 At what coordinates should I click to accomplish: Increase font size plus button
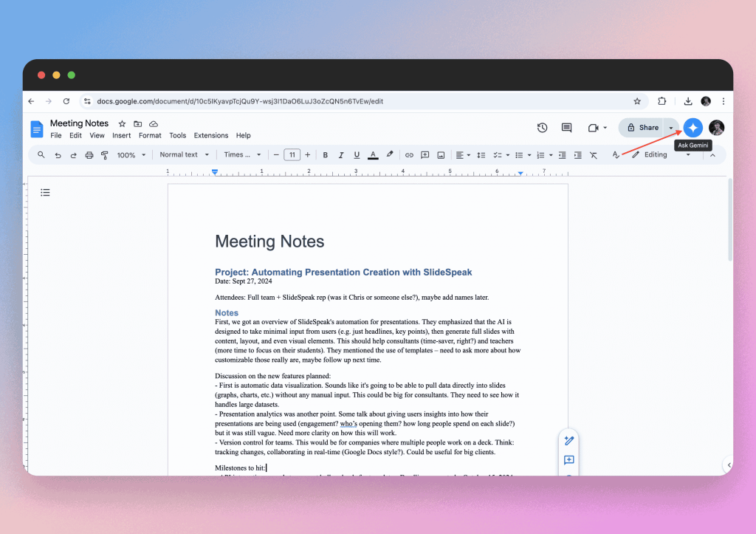[308, 155]
